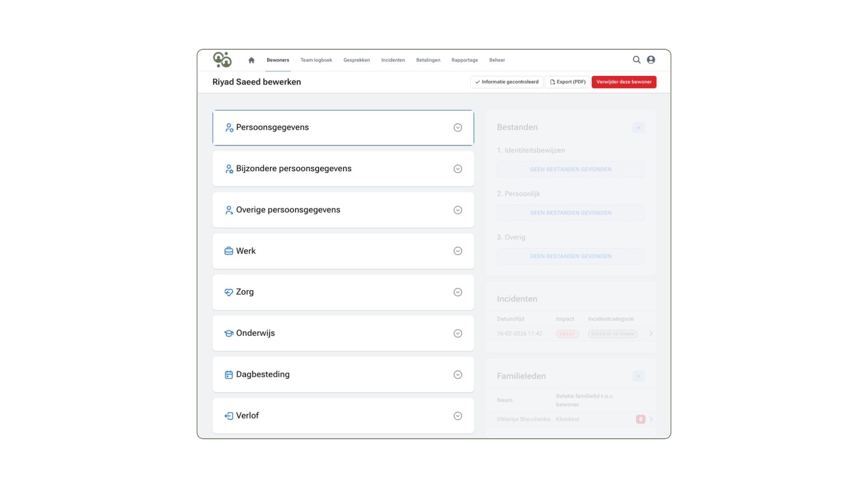Image resolution: width=868 pixels, height=488 pixels.
Task: Expand the Bijzondere persoonsgegevens section
Action: pos(343,169)
